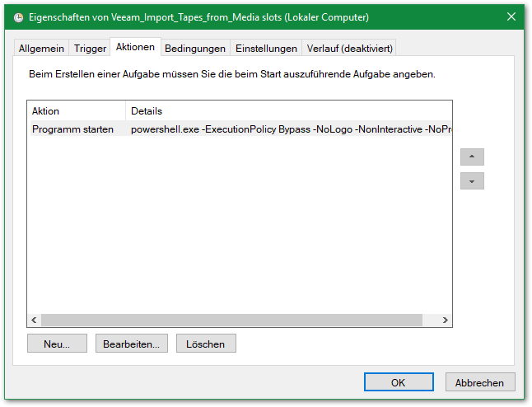Image resolution: width=532 pixels, height=407 pixels.
Task: Delete the action with Löschen
Action: [206, 344]
